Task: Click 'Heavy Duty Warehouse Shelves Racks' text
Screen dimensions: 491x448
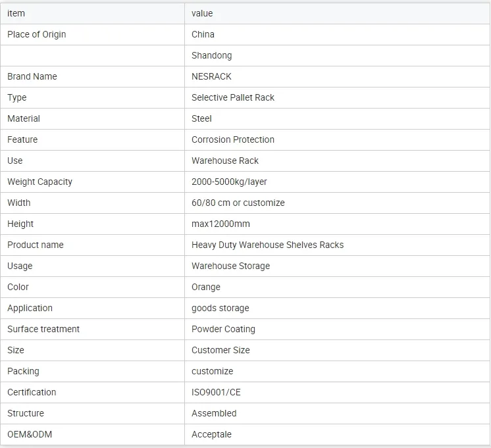Action: pos(267,245)
